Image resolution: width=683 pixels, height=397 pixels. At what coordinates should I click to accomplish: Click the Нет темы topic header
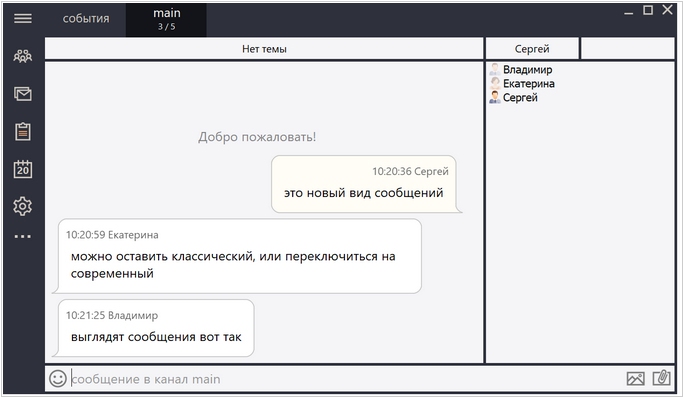click(x=264, y=49)
